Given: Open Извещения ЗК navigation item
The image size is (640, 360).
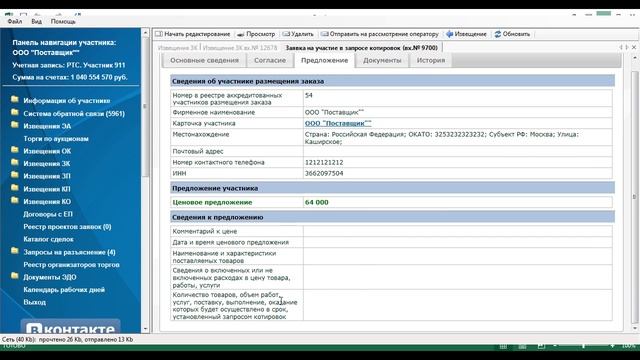Looking at the screenshot, I should [x=47, y=164].
